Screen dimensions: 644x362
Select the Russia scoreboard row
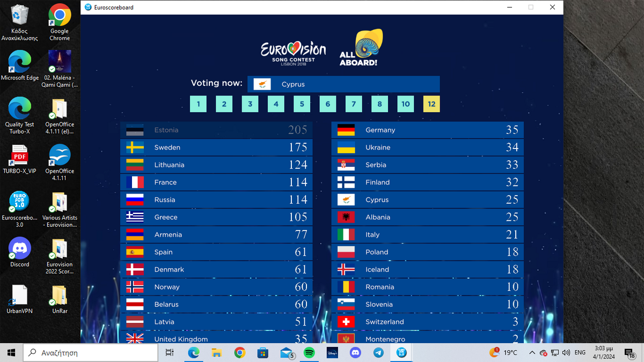[x=216, y=200]
